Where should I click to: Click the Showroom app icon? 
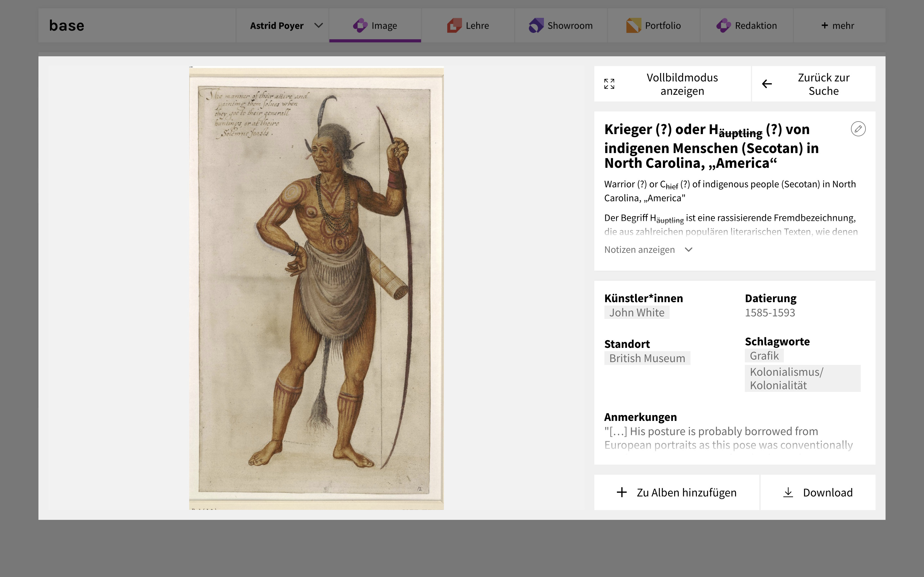(536, 26)
